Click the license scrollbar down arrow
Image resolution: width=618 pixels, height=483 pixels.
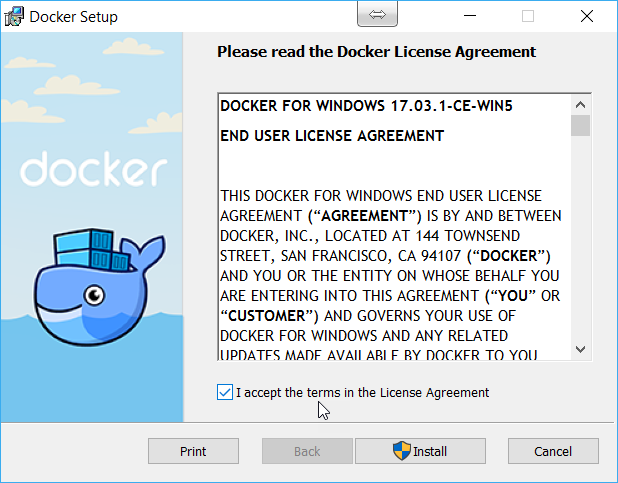pos(580,349)
